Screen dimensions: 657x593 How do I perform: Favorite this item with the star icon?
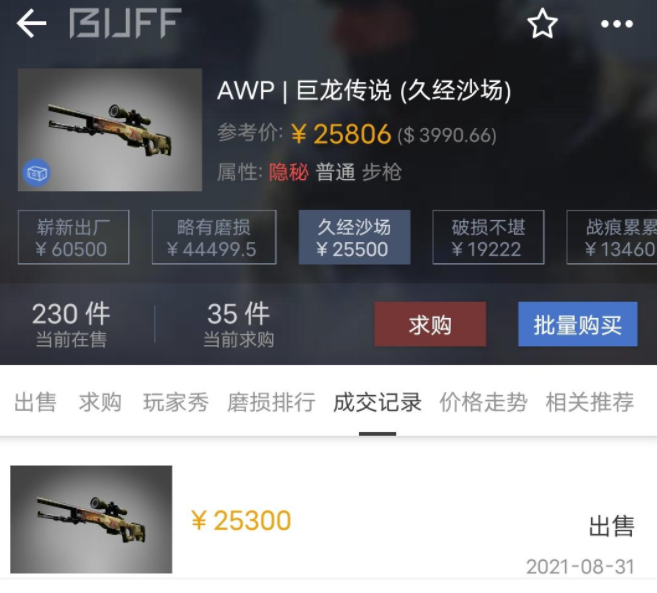(x=542, y=24)
